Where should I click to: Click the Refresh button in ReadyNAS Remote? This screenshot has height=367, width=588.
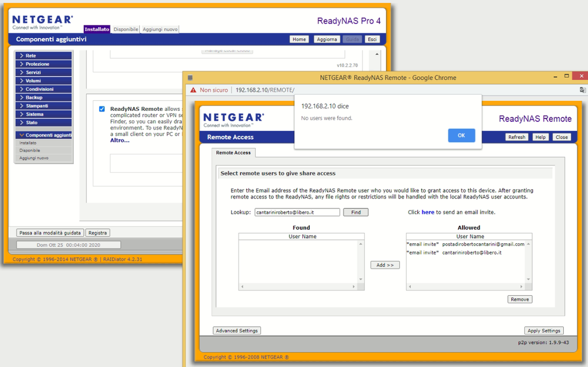click(x=517, y=137)
